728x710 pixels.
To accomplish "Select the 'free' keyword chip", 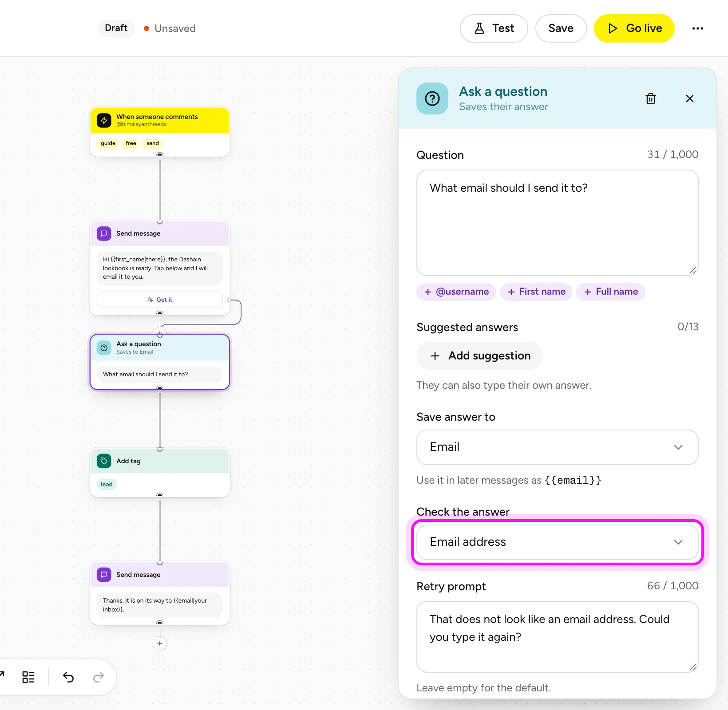I will [x=131, y=143].
